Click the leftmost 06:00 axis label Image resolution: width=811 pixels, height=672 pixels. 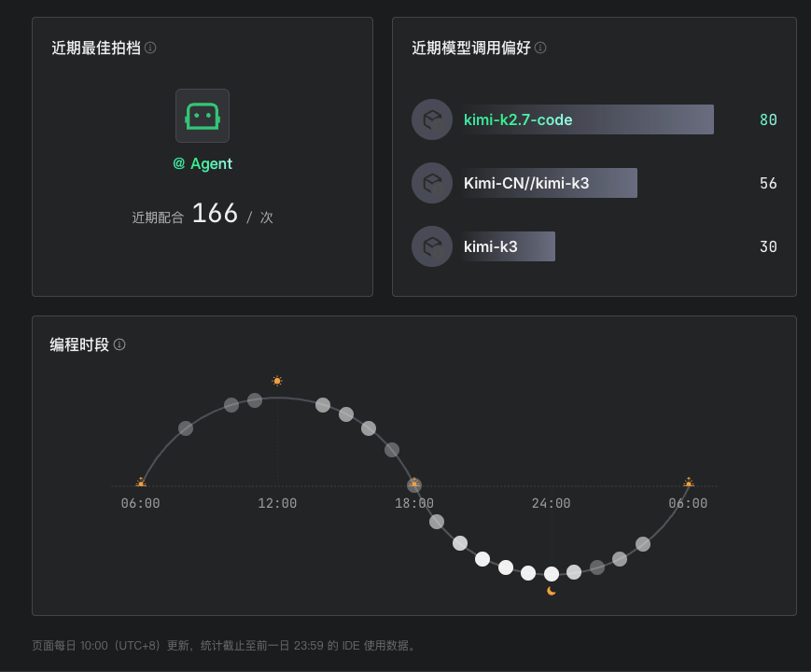[141, 503]
